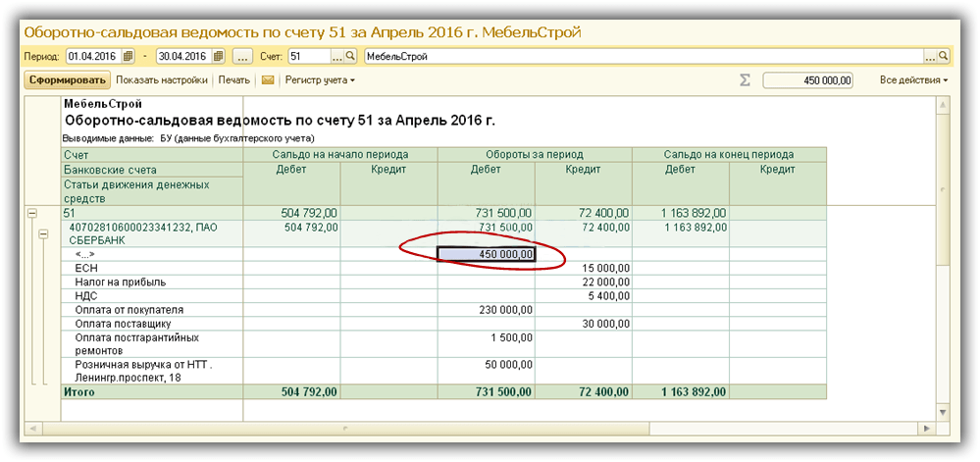
Task: Click magnifier icon in the Счет field
Action: [350, 56]
